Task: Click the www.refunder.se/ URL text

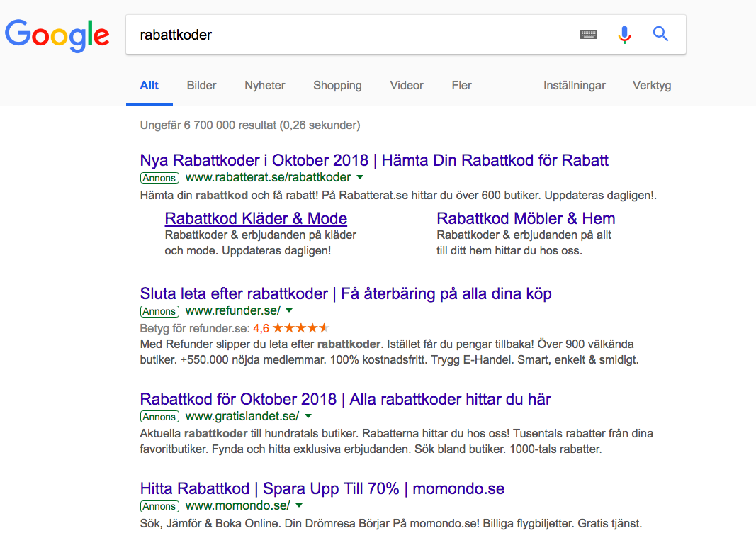Action: [x=233, y=310]
